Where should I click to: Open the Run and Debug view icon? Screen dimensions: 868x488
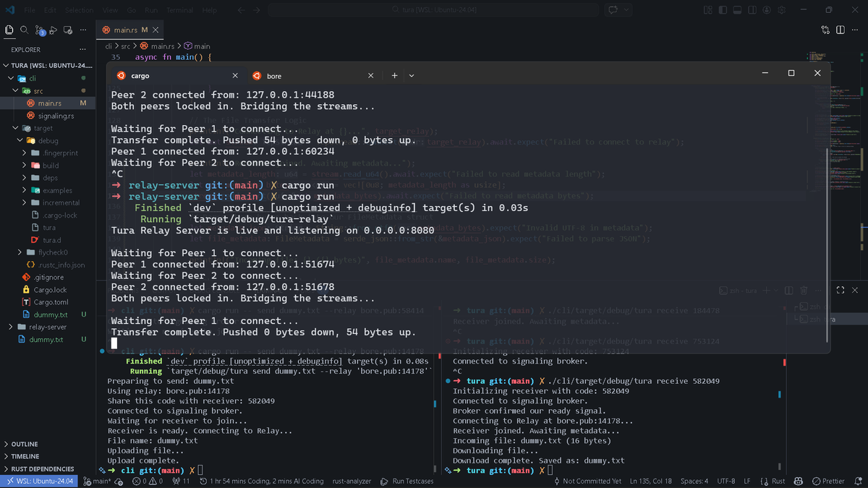(53, 30)
